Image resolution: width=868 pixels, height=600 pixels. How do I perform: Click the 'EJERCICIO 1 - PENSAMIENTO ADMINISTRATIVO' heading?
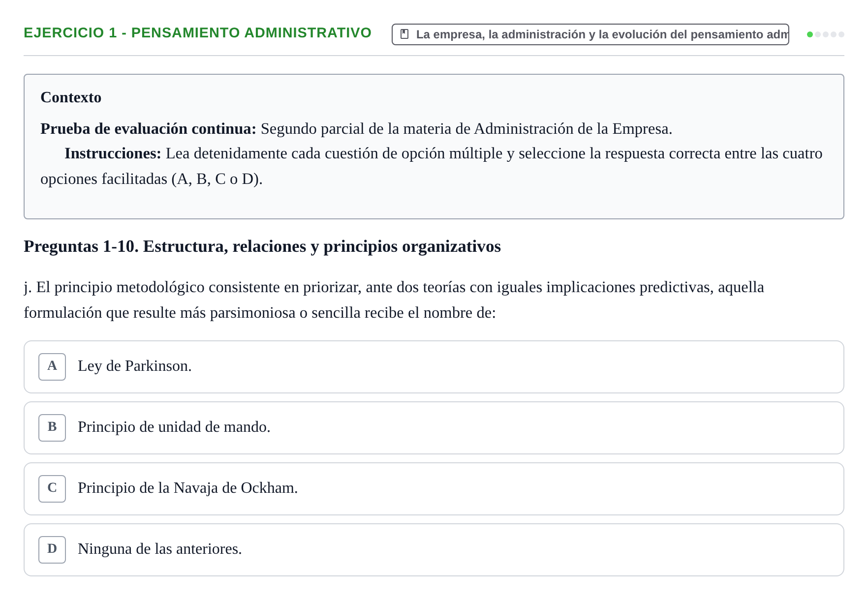[x=197, y=33]
